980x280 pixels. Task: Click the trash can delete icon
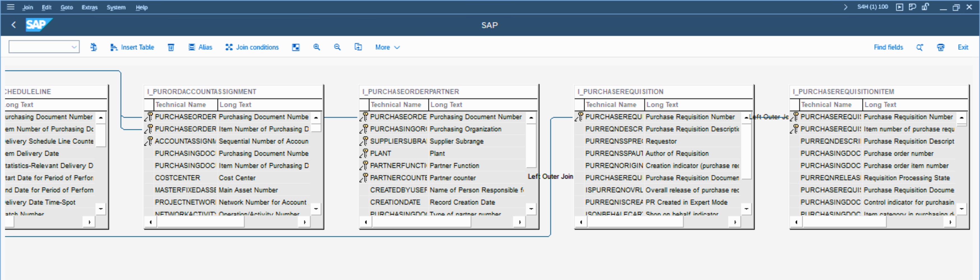tap(171, 47)
